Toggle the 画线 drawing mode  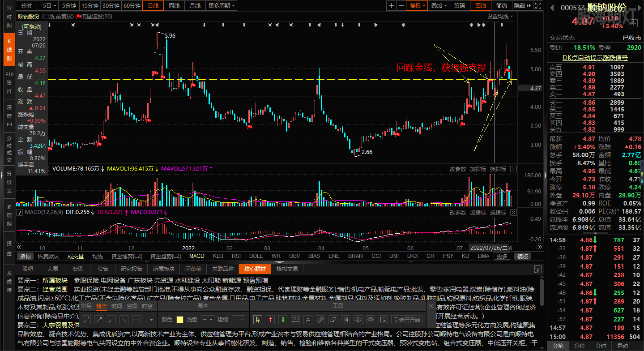[x=481, y=5]
